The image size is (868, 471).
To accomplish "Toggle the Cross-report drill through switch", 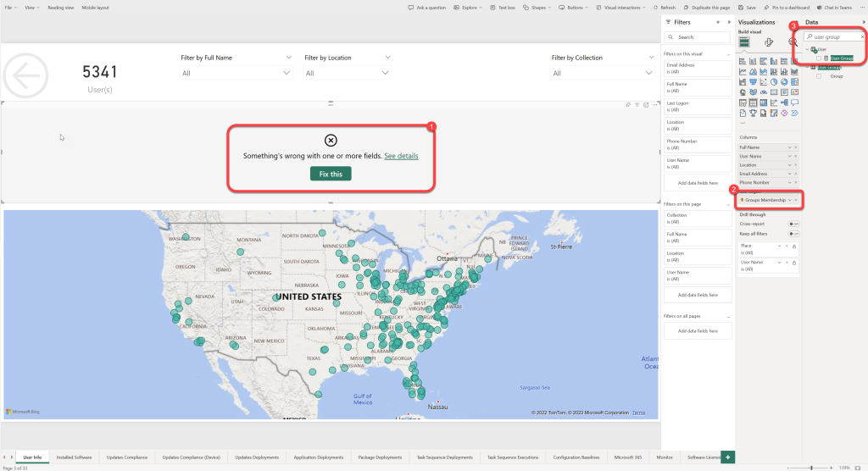I will (x=793, y=224).
